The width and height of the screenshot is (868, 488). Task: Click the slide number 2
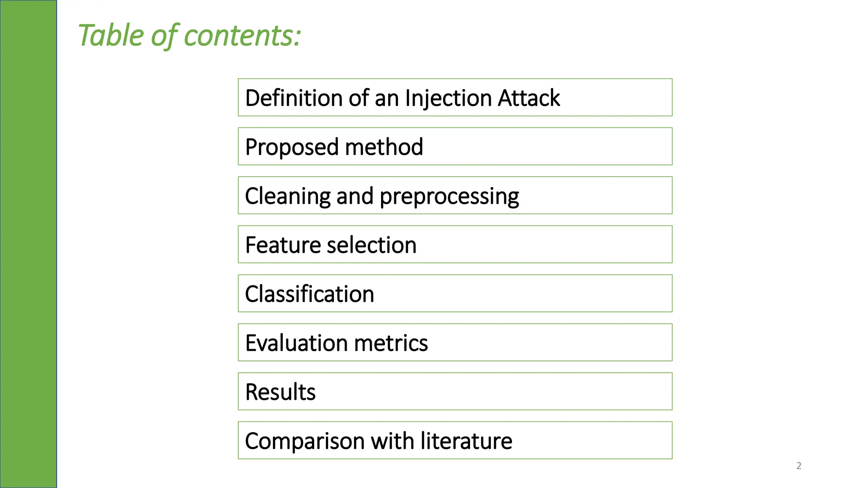coord(799,466)
